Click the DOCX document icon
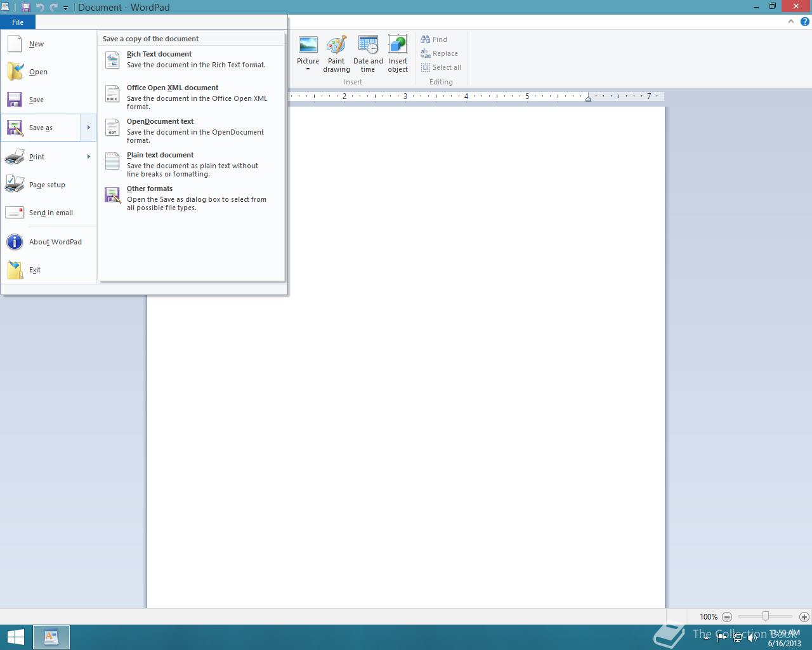812x650 pixels. click(112, 93)
